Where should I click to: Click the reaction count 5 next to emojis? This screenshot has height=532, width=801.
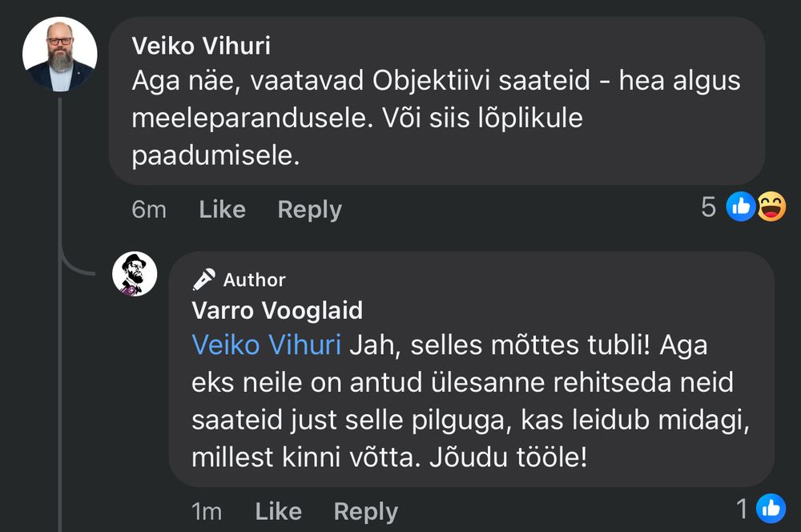point(708,207)
